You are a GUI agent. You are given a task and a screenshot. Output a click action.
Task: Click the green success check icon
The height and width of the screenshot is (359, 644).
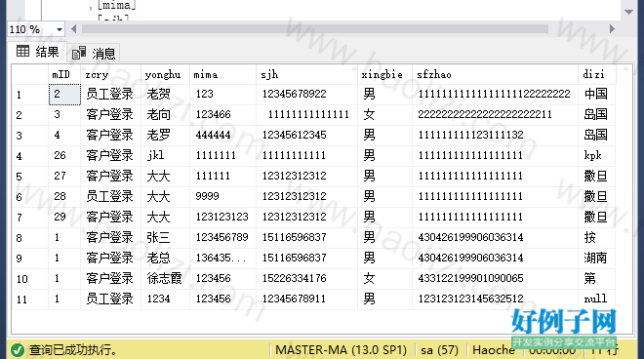click(18, 350)
